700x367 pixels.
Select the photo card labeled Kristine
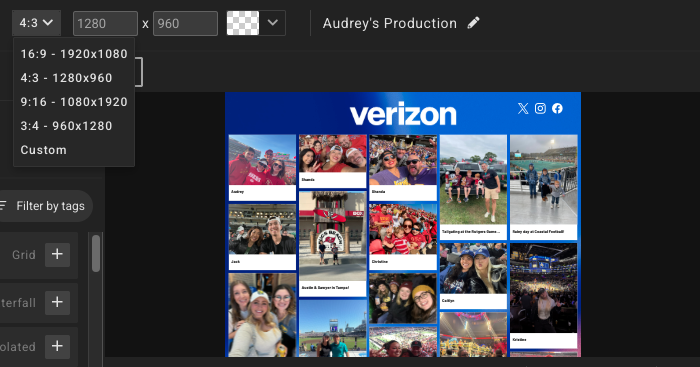(544, 296)
